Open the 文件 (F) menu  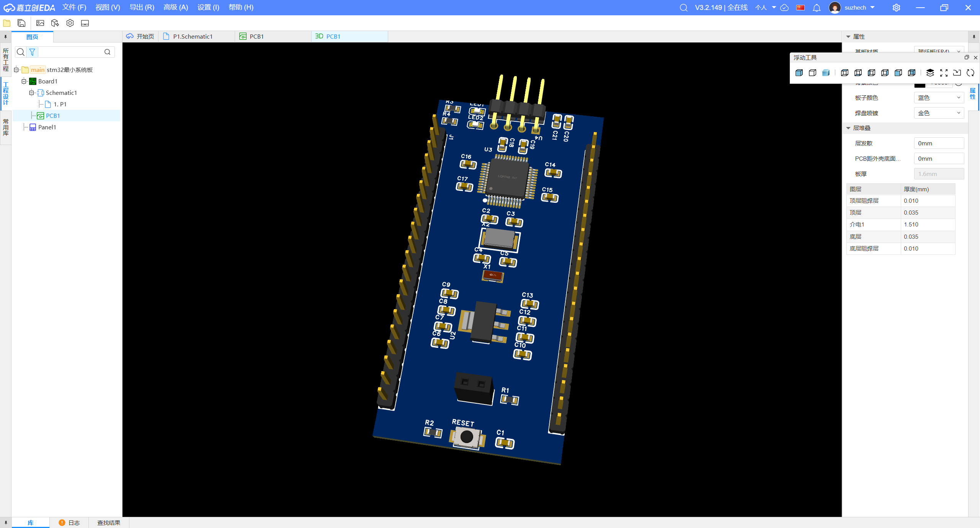tap(74, 8)
